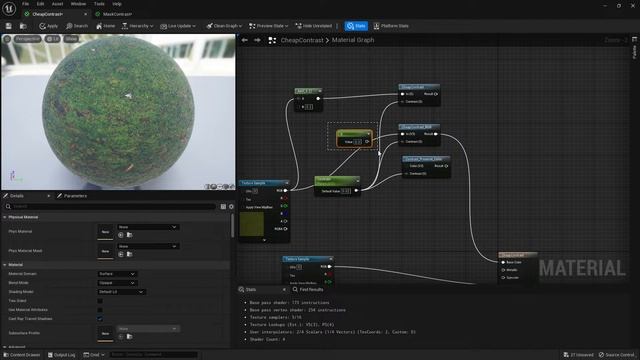Viewport: 640px width, 360px height.
Task: Enable the Two Sided checkbox
Action: pos(100,301)
